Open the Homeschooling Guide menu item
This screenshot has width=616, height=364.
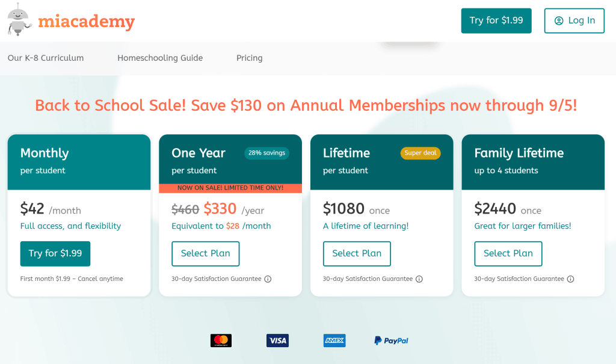pos(160,58)
